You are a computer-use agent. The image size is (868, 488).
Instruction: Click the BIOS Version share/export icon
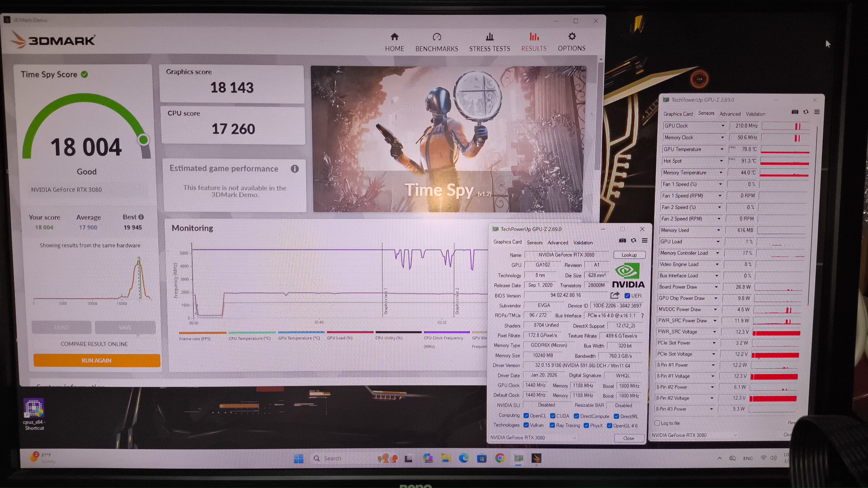pyautogui.click(x=614, y=296)
